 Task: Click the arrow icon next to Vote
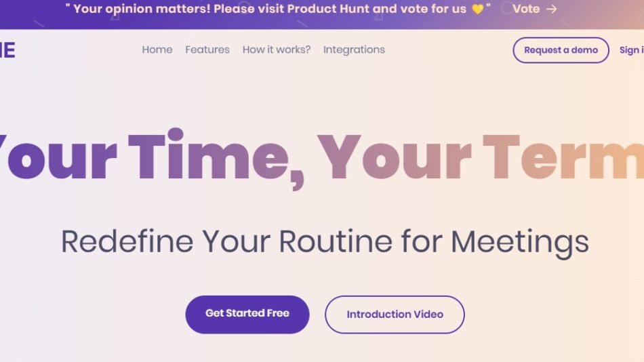[x=552, y=9]
